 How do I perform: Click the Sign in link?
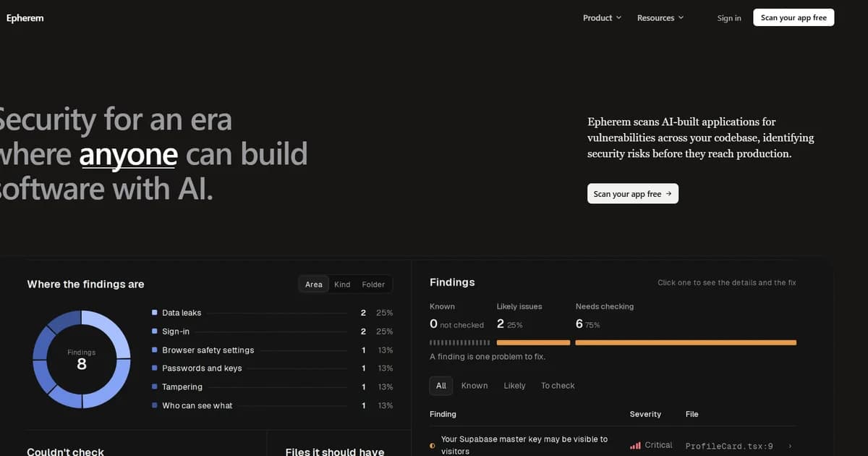pyautogui.click(x=729, y=18)
